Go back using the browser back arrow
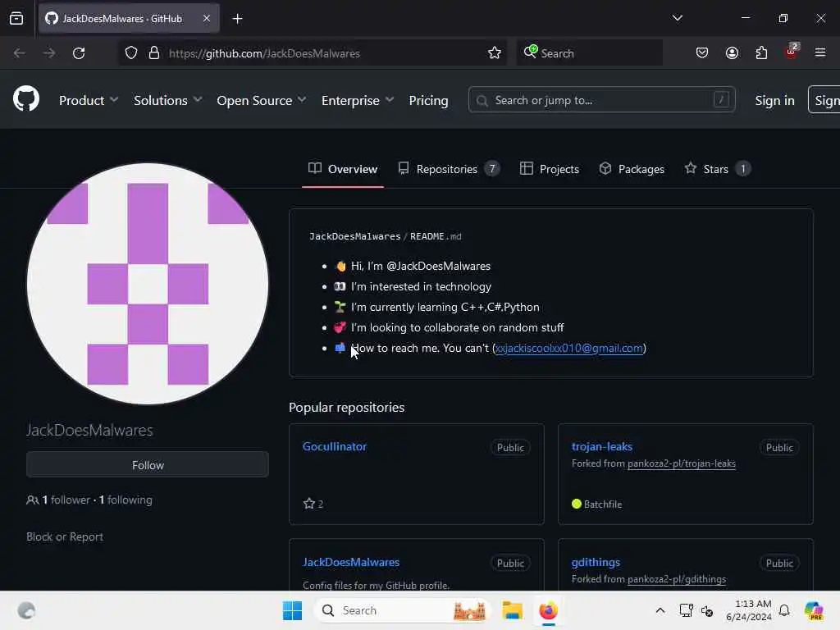Screen dimensions: 840x630 pos(20,53)
